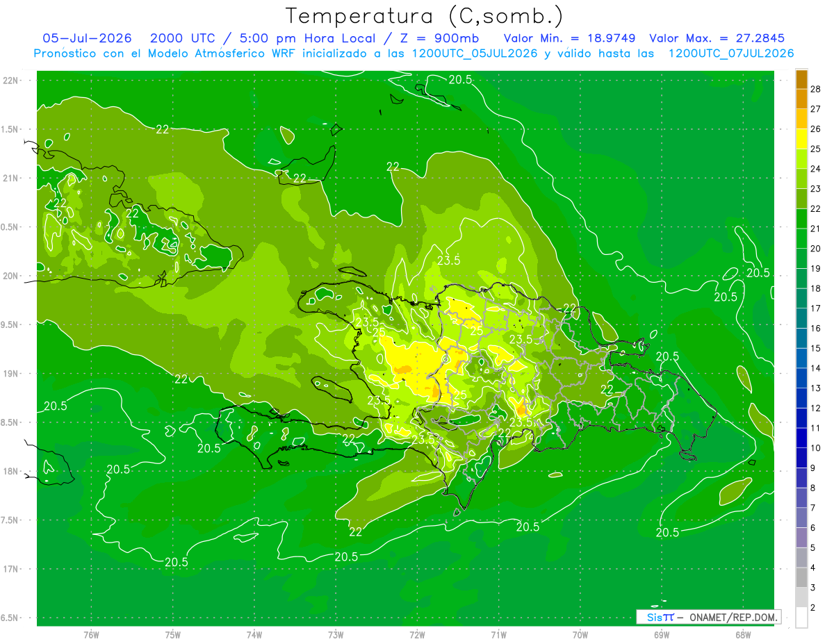
Task: Pick the purple legend swatch between 5 and 6
Action: pos(801,538)
